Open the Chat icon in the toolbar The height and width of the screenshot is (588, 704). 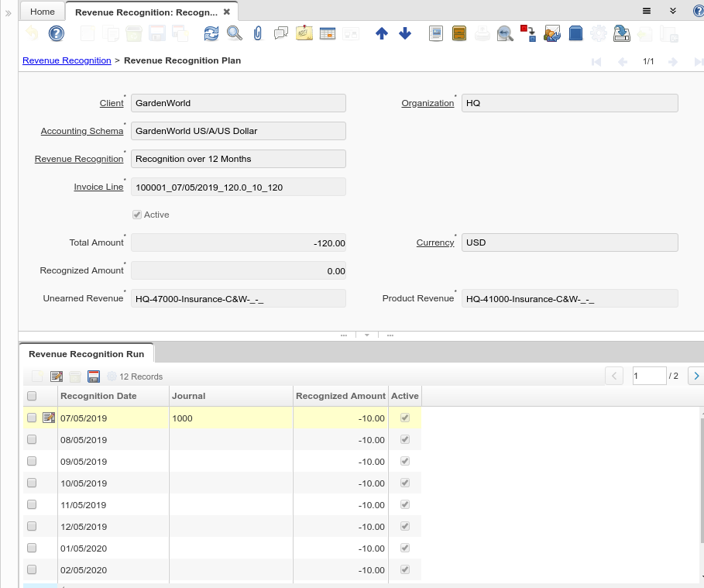pos(281,33)
